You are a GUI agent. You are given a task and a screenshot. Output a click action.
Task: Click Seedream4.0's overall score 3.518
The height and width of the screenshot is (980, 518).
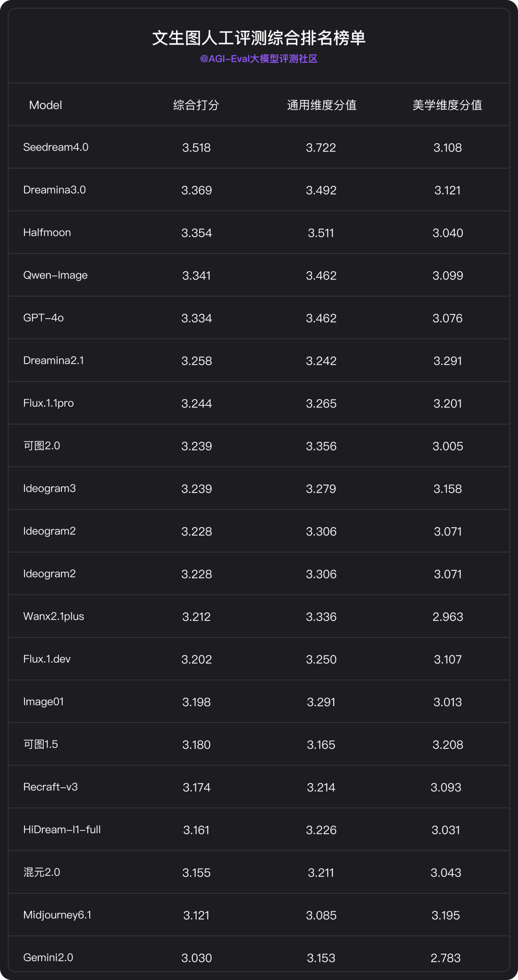(x=196, y=148)
